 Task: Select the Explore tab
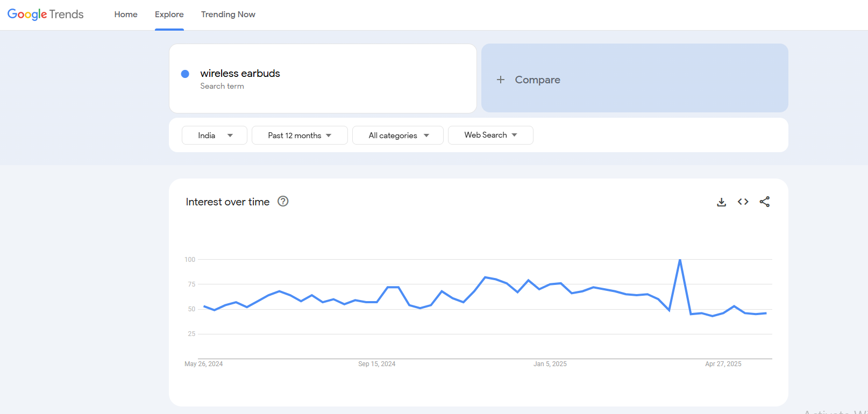click(x=169, y=15)
